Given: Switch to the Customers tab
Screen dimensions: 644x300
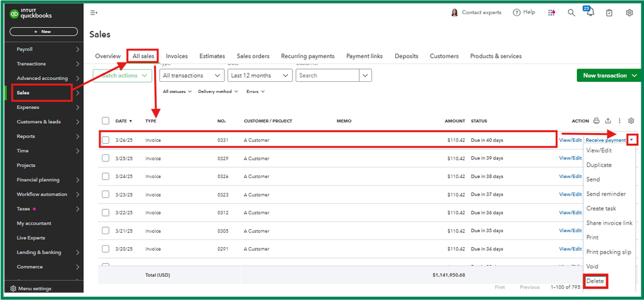Looking at the screenshot, I should point(444,56).
